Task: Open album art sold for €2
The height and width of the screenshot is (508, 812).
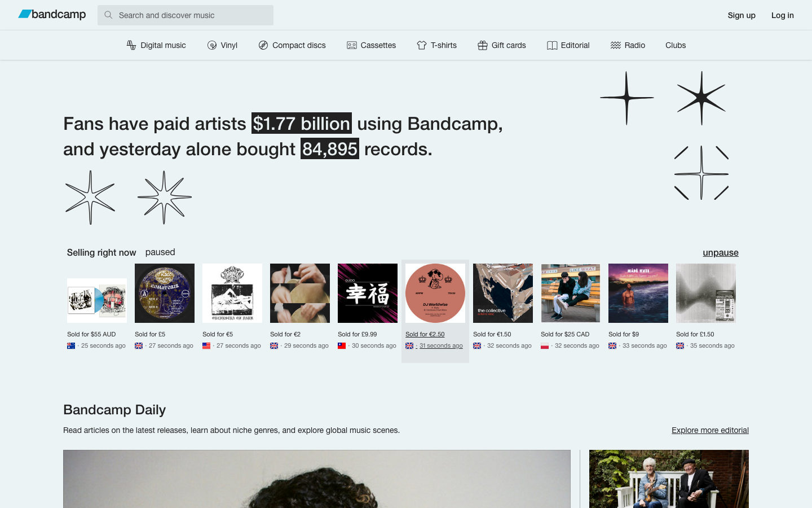Action: click(300, 293)
